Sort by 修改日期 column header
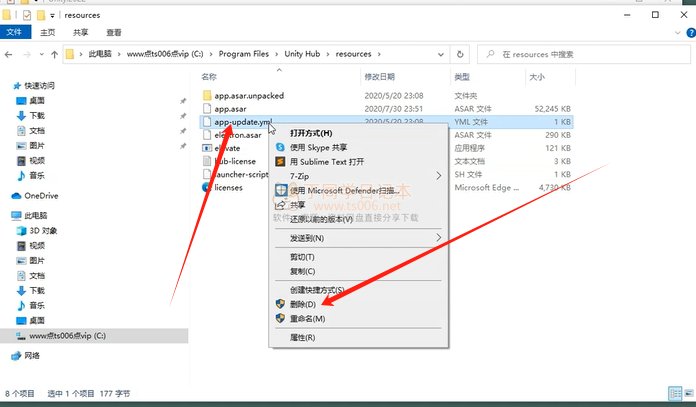Screen dimensions: 696x407 coord(380,77)
